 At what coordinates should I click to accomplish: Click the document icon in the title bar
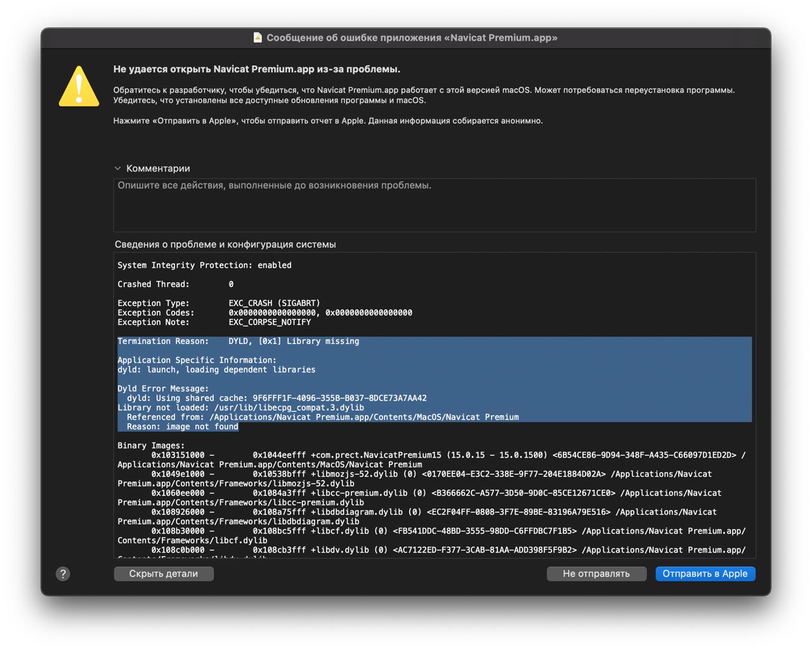(x=258, y=37)
